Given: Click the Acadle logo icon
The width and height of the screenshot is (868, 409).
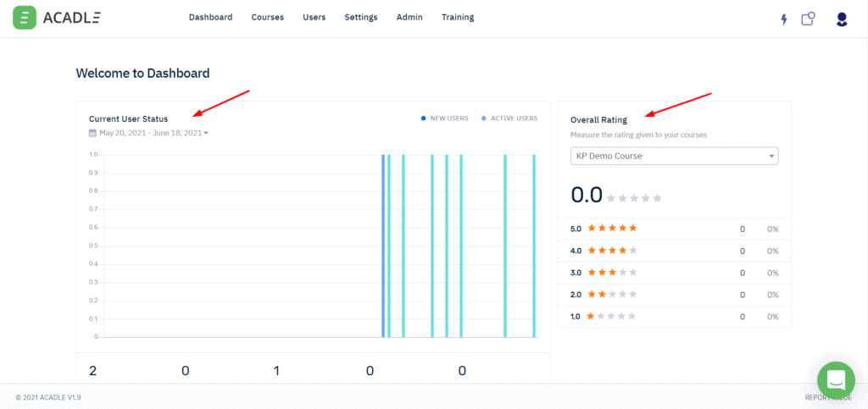Looking at the screenshot, I should click(x=25, y=18).
